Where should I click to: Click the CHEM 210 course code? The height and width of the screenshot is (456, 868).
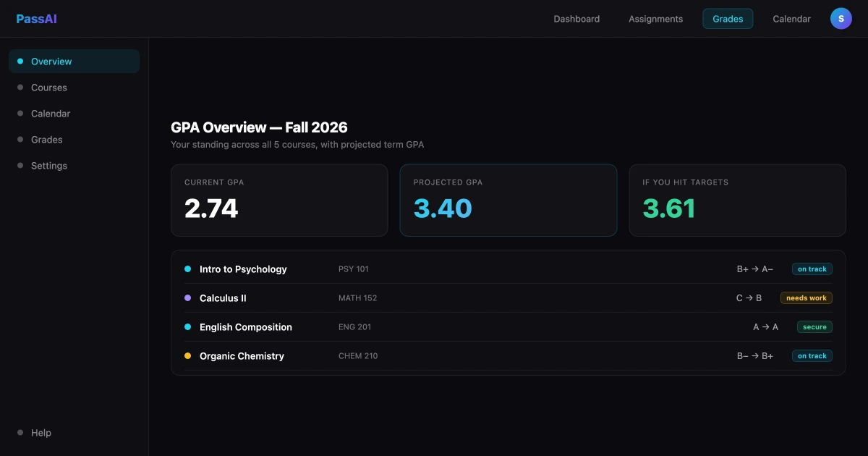[x=358, y=356]
